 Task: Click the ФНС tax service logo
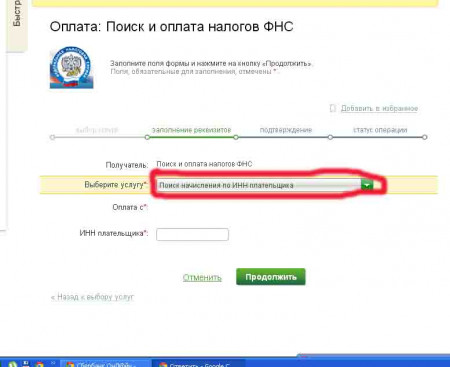72,67
